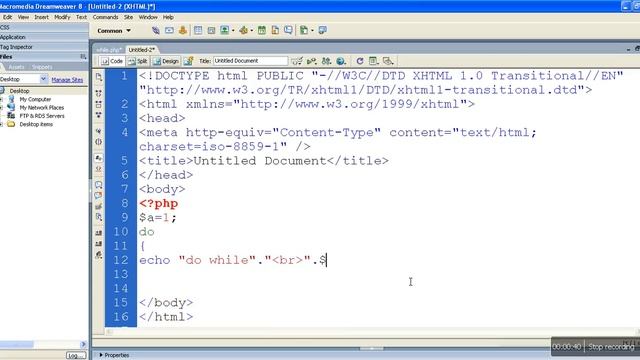Open the Window menu
640x360 pixels.
click(x=148, y=17)
